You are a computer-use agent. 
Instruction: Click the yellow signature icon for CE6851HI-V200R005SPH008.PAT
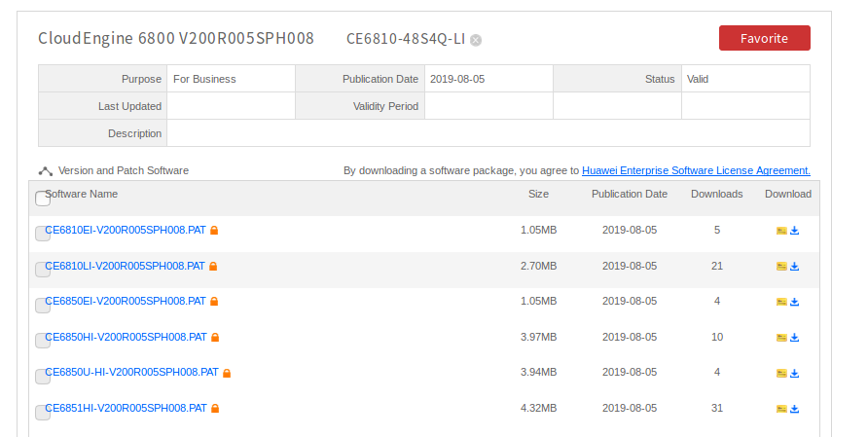[780, 409]
